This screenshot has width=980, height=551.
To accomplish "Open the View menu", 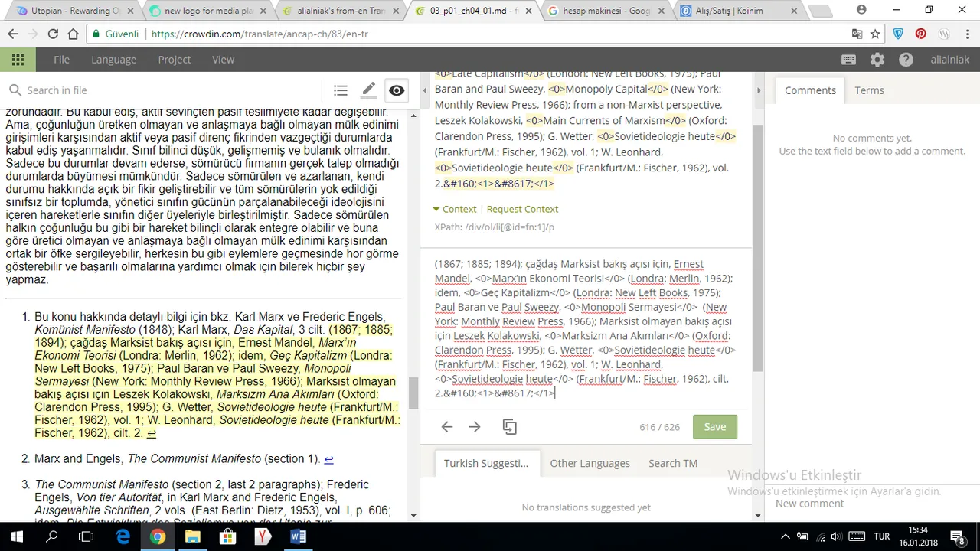I will (223, 60).
